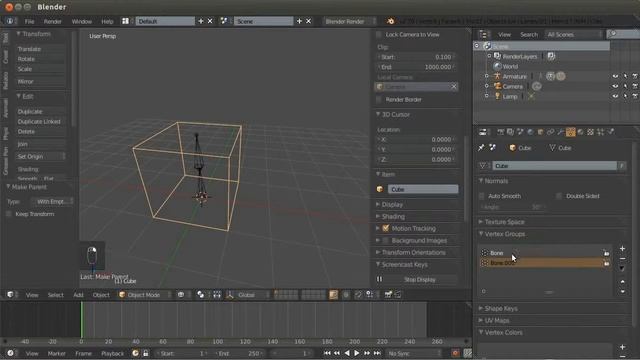Click the Lamp bulb icon in outliner
Screen dimensions: 640x360
pos(498,96)
